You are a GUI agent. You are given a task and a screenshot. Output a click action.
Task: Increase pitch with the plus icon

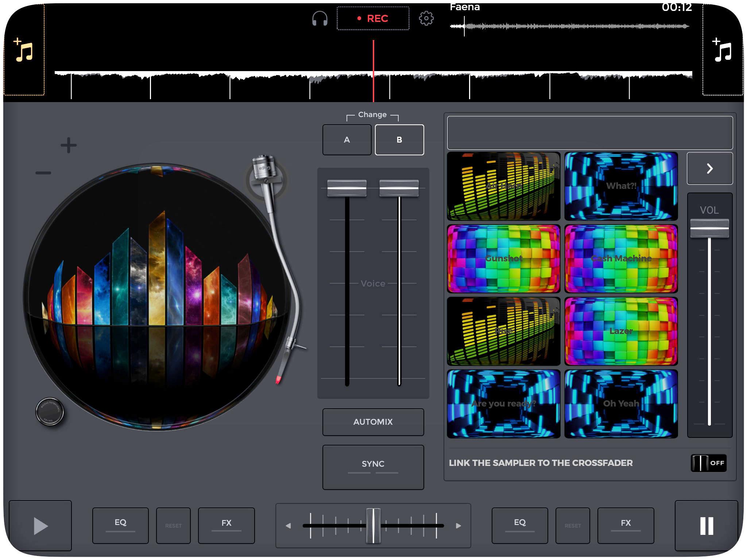(69, 145)
